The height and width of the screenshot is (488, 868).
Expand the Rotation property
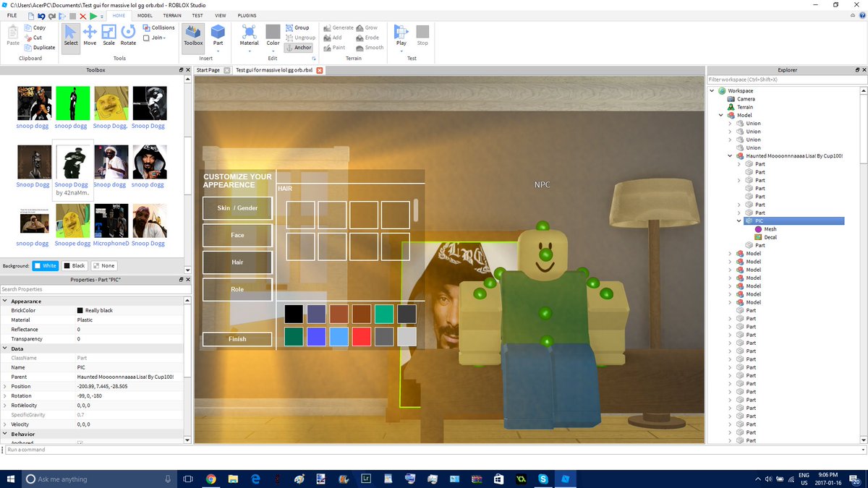click(x=5, y=395)
